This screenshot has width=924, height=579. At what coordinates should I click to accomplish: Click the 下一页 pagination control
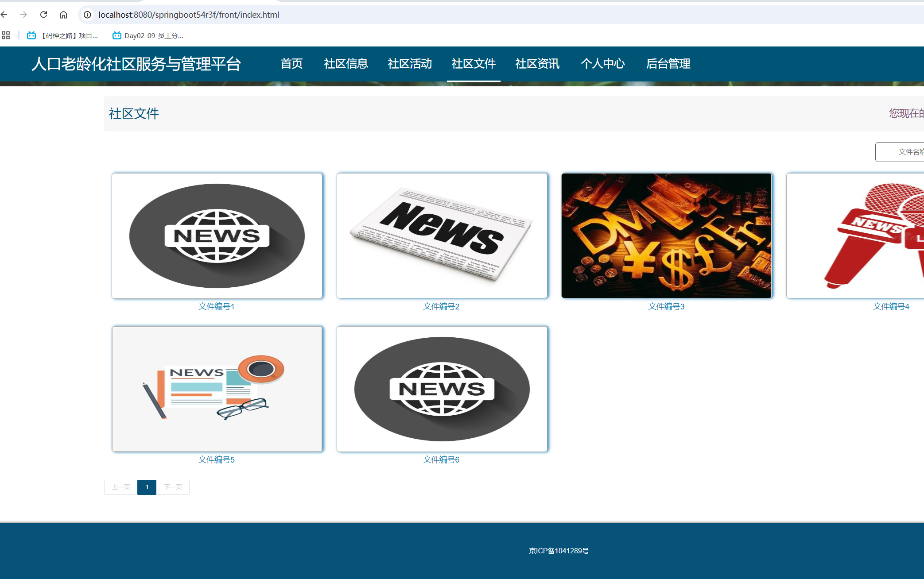[x=173, y=487]
